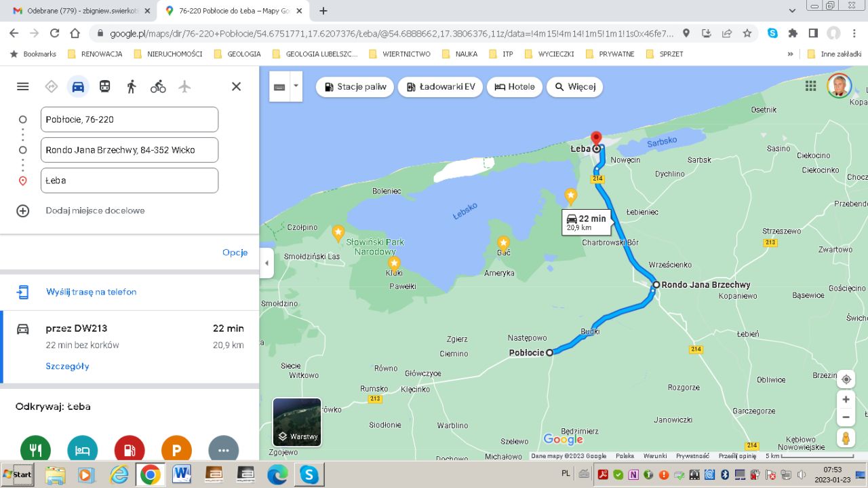Filter map by Stacje paliw
Screen dimensions: 868x488
click(355, 87)
